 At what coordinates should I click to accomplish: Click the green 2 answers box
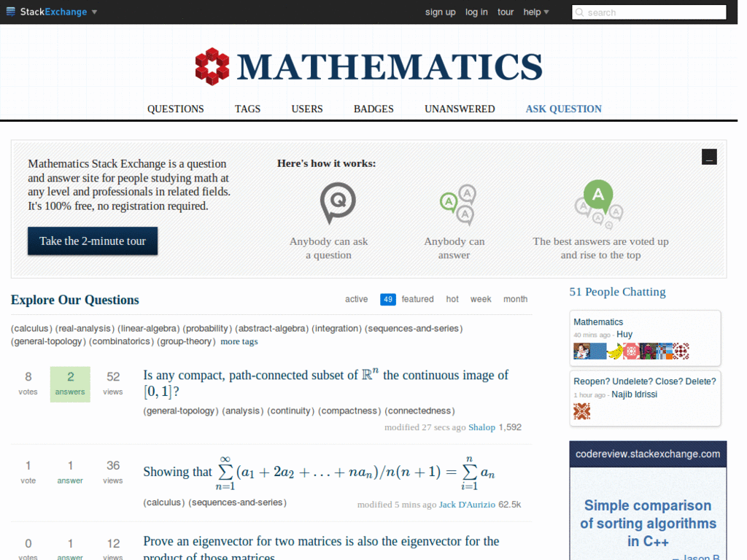pos(70,384)
